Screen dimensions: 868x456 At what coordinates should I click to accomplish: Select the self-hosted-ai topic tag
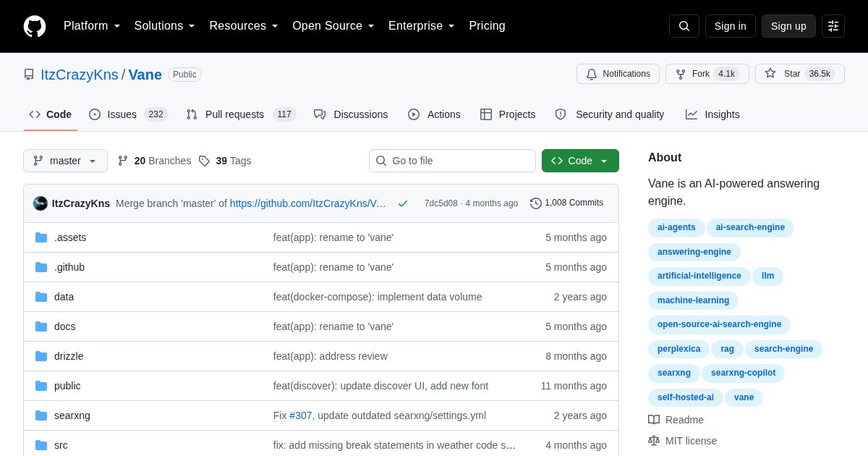[x=686, y=397]
